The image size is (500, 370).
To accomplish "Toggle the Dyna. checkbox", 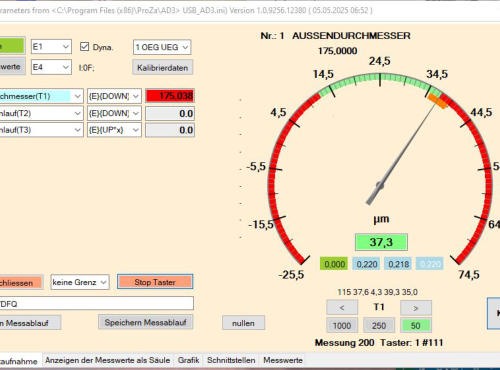I will tap(84, 47).
